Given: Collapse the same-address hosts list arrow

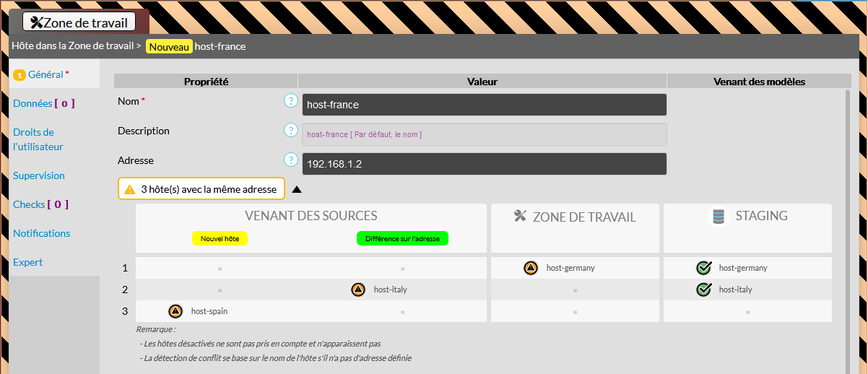Looking at the screenshot, I should point(297,190).
